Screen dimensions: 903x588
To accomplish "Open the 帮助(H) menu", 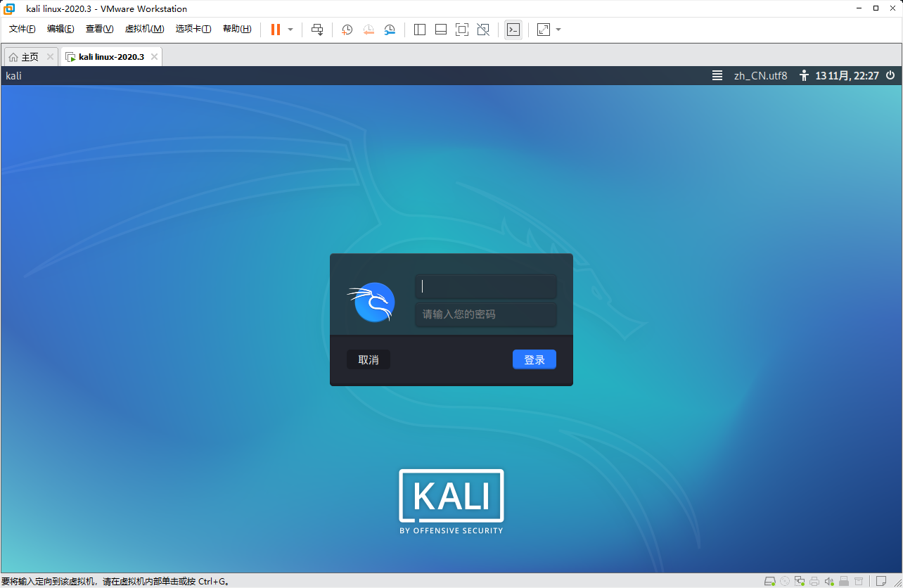I will point(237,29).
